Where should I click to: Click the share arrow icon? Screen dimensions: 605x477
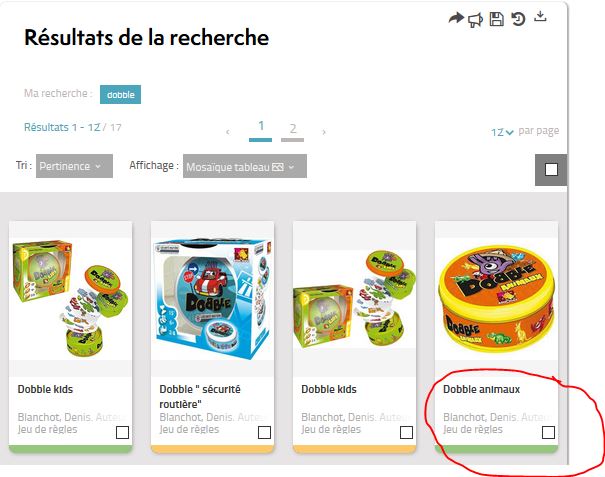pos(456,18)
